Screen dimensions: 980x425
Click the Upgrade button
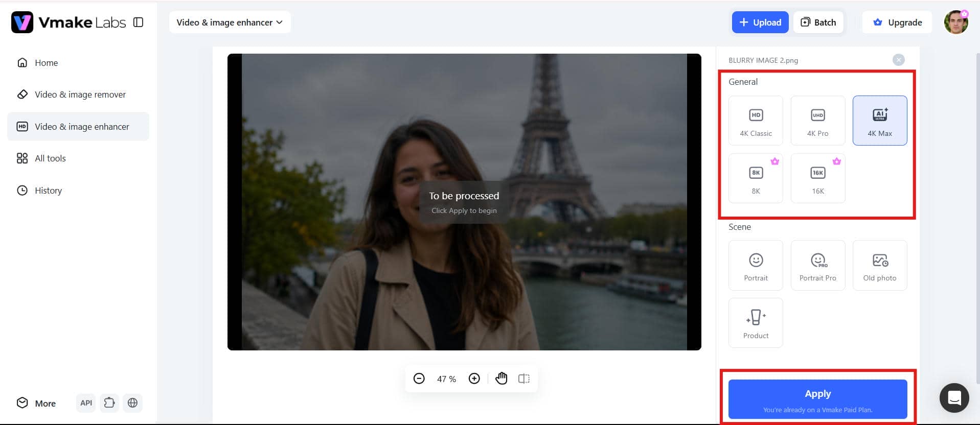tap(897, 22)
